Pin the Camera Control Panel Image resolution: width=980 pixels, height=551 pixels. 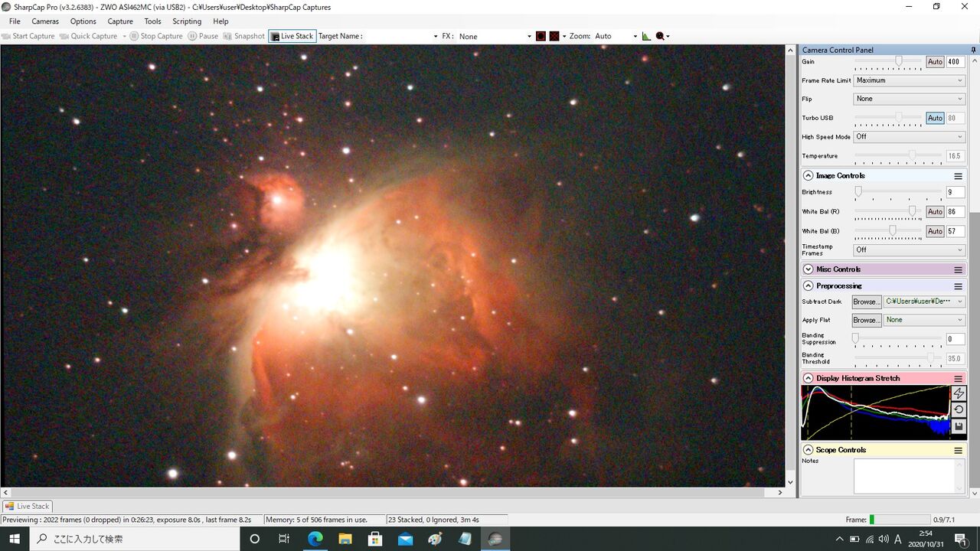click(x=973, y=51)
